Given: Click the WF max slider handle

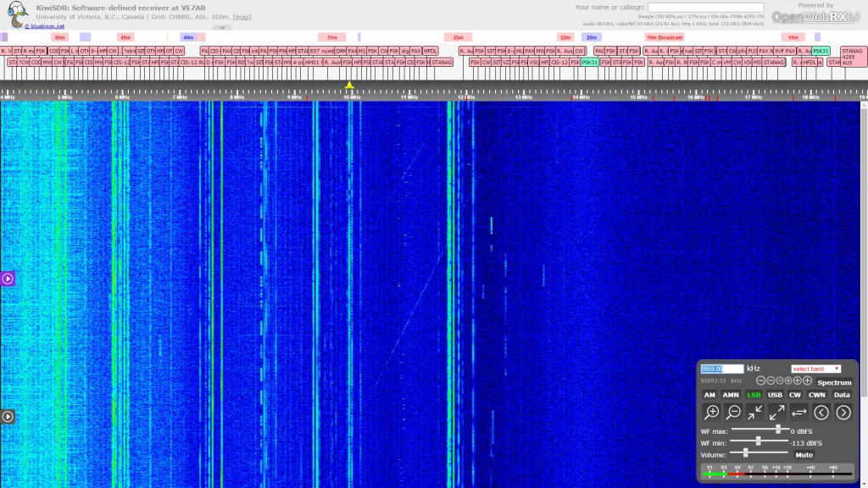Looking at the screenshot, I should tap(778, 430).
